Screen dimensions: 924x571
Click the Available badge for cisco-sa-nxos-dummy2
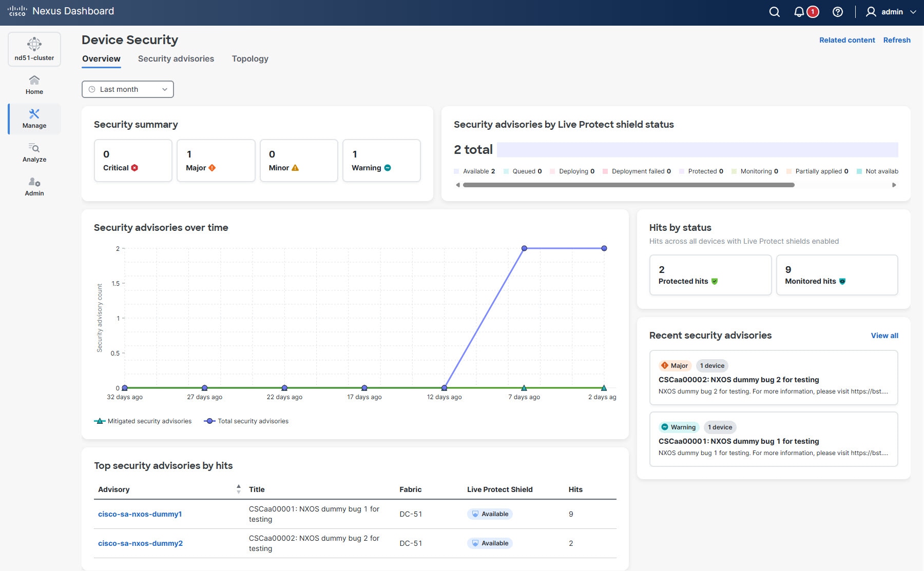click(490, 543)
